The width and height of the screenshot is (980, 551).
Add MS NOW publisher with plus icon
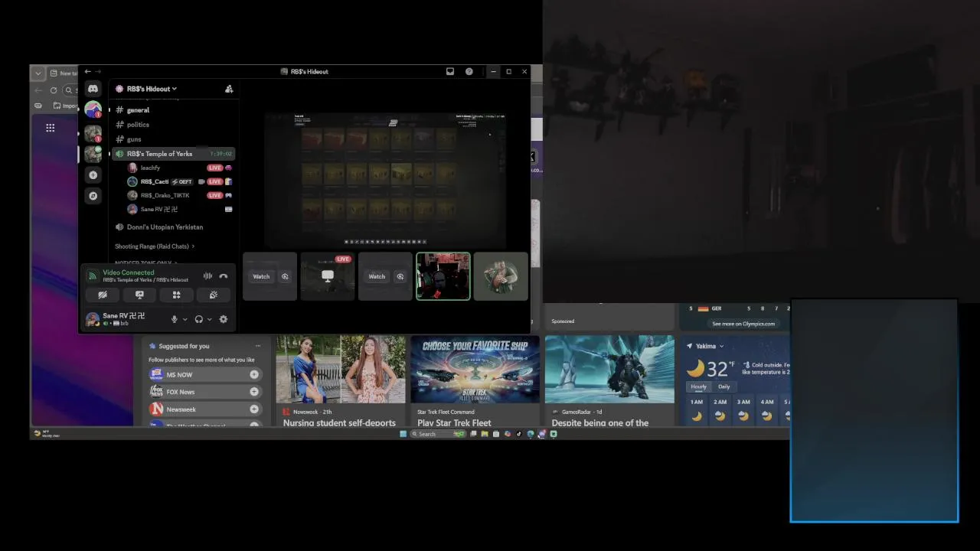click(254, 375)
